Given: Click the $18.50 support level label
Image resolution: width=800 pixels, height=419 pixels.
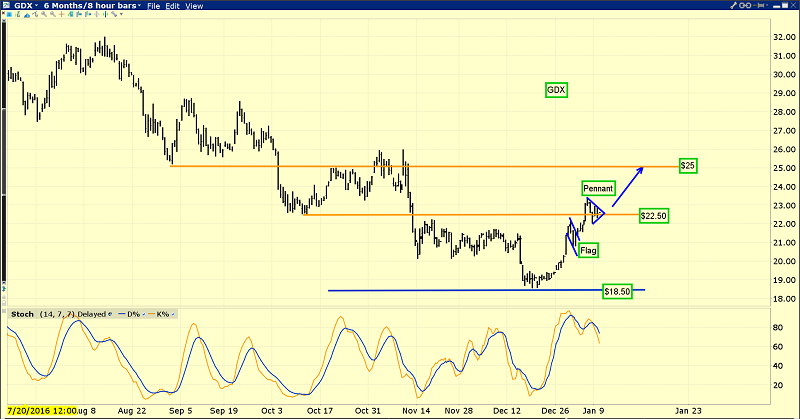Looking at the screenshot, I should (x=619, y=291).
